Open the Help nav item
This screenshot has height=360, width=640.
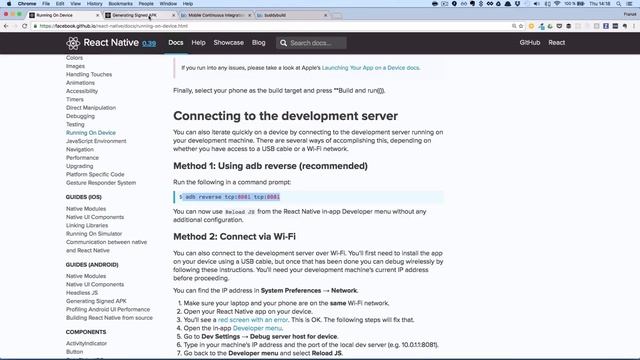[198, 43]
